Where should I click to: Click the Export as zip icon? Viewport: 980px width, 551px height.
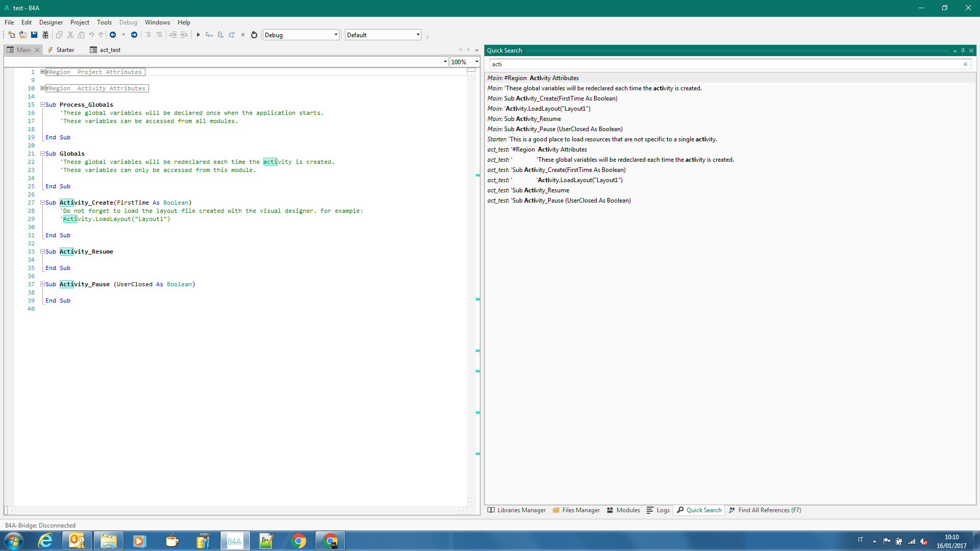45,35
